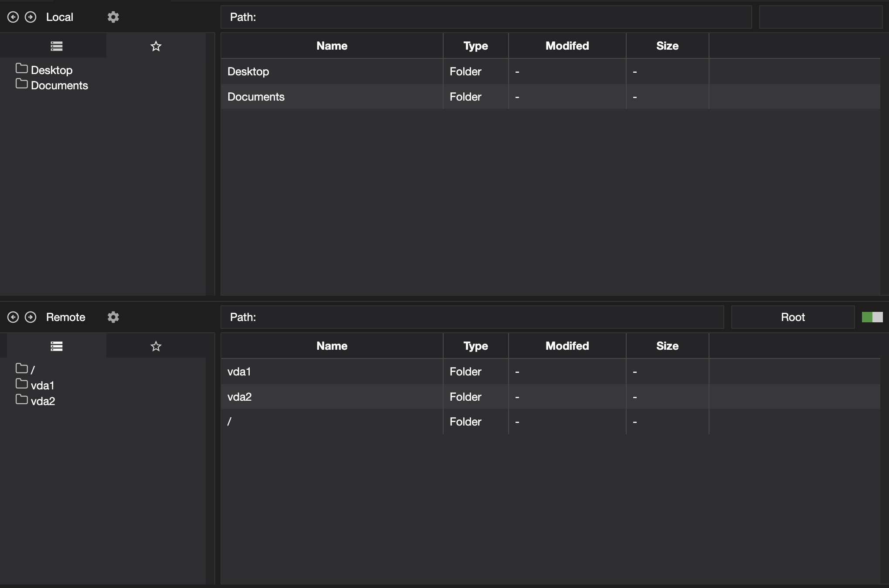The height and width of the screenshot is (588, 889).
Task: Select vda1 row in Remote table
Action: [x=550, y=372]
